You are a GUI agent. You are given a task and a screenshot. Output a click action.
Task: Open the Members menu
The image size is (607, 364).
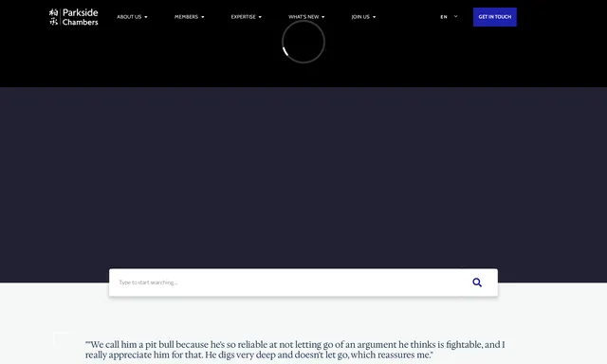point(190,17)
